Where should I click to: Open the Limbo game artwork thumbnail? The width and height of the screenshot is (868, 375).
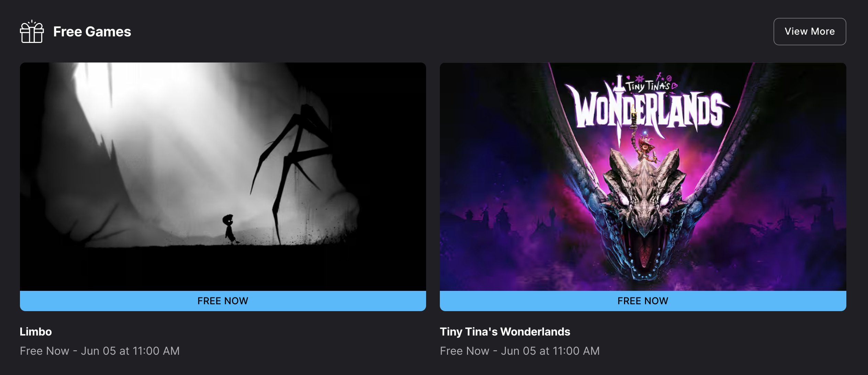point(223,177)
